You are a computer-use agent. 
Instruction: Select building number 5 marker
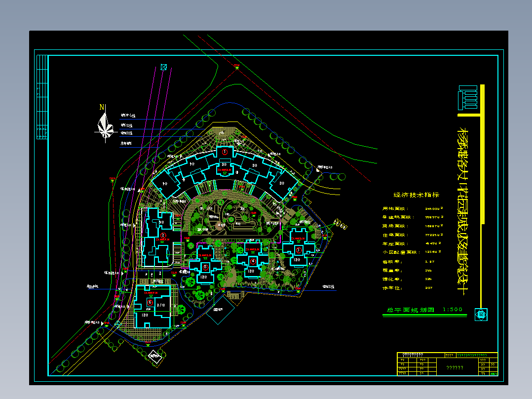[205, 267]
